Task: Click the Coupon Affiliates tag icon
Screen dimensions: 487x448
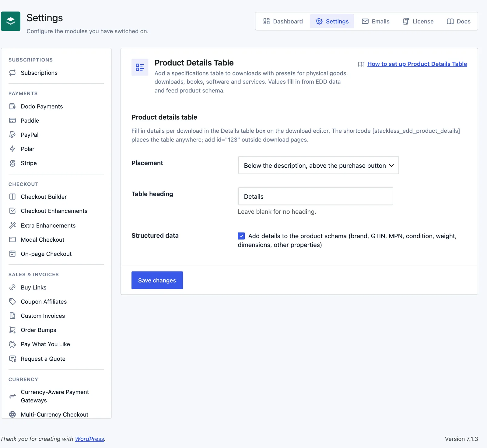Action: click(x=12, y=302)
